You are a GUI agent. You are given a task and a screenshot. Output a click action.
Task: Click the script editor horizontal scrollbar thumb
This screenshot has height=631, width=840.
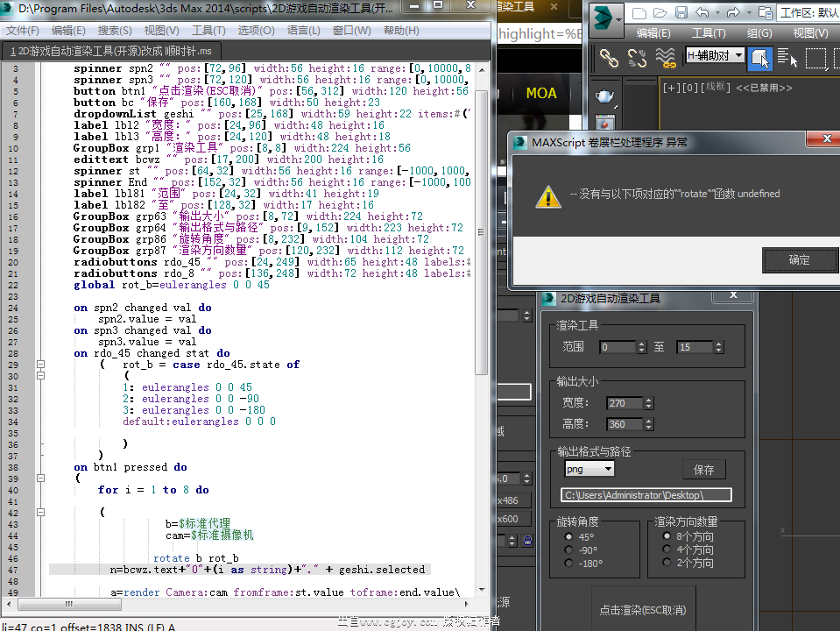tap(69, 604)
